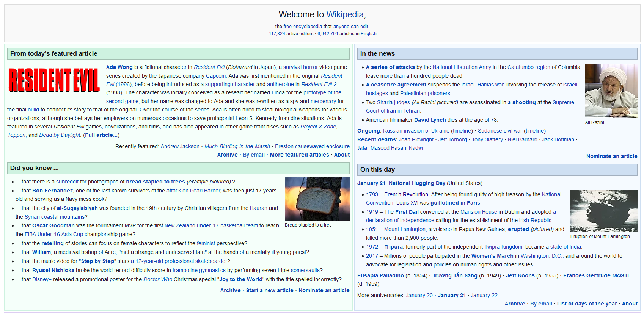
Task: Open National Hugging Day article
Action: 417,183
